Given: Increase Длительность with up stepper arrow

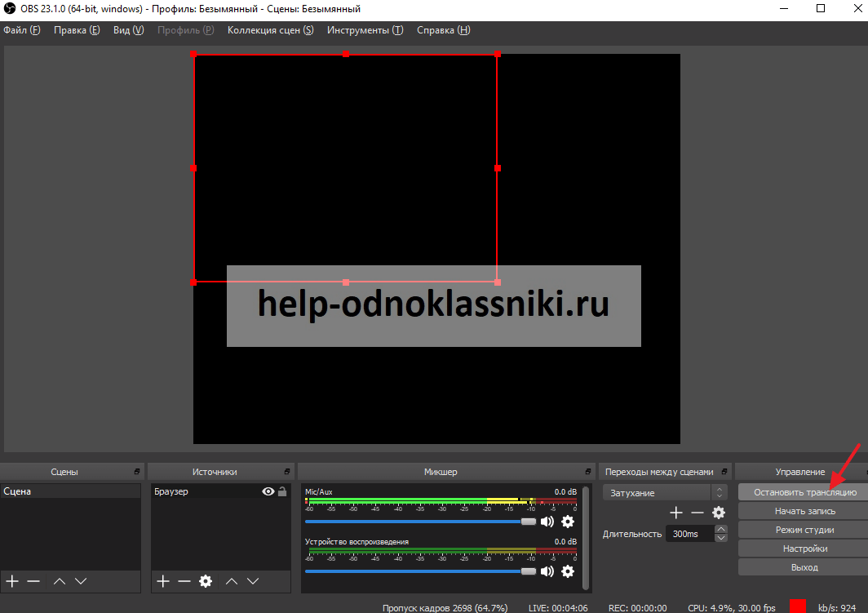Looking at the screenshot, I should (721, 530).
